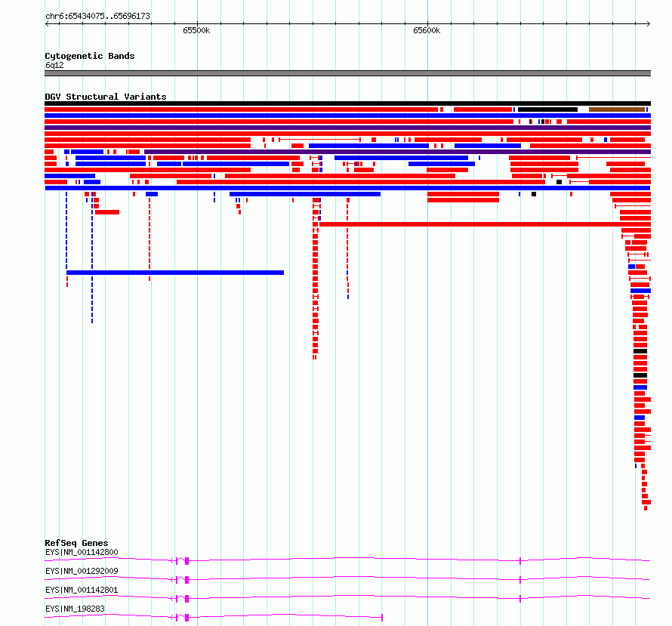
Task: Click the 6q12 band label
Action: click(x=54, y=65)
